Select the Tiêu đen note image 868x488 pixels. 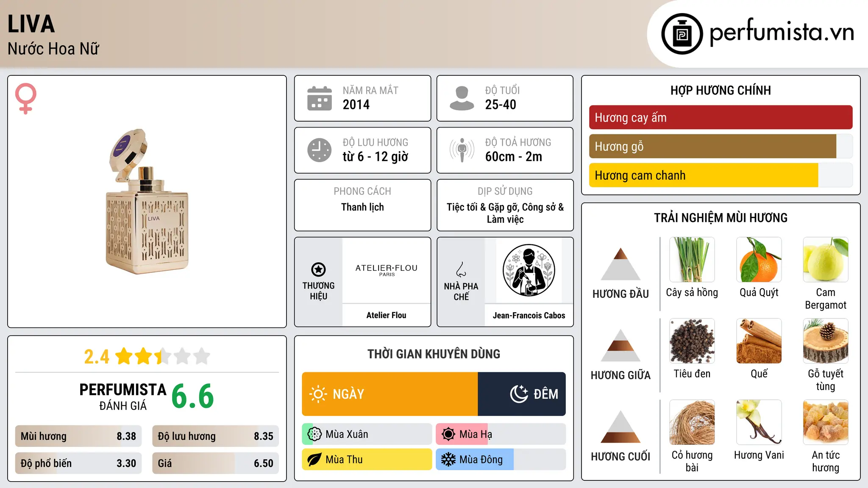click(692, 341)
